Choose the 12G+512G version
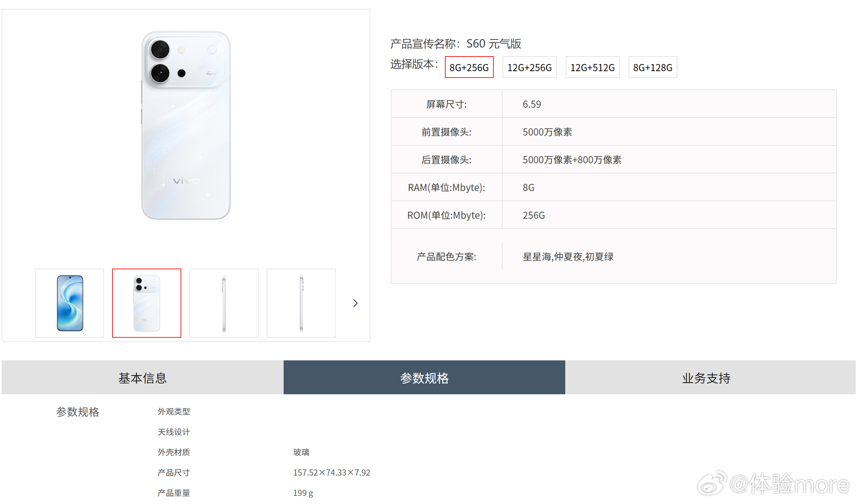Screen dimensions: 856x504 coord(592,67)
